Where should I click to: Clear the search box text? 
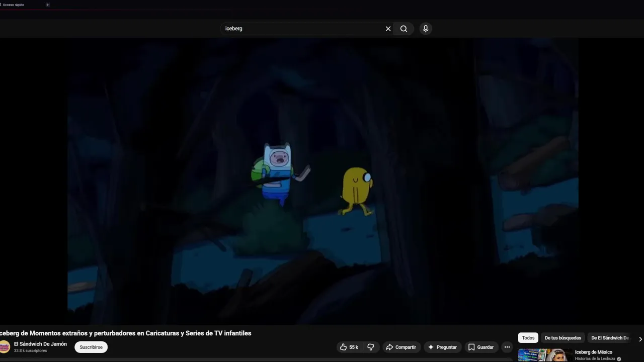[x=388, y=29]
